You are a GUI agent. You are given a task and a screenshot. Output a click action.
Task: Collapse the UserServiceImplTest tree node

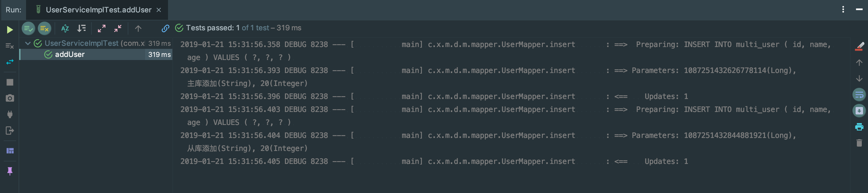(28, 43)
